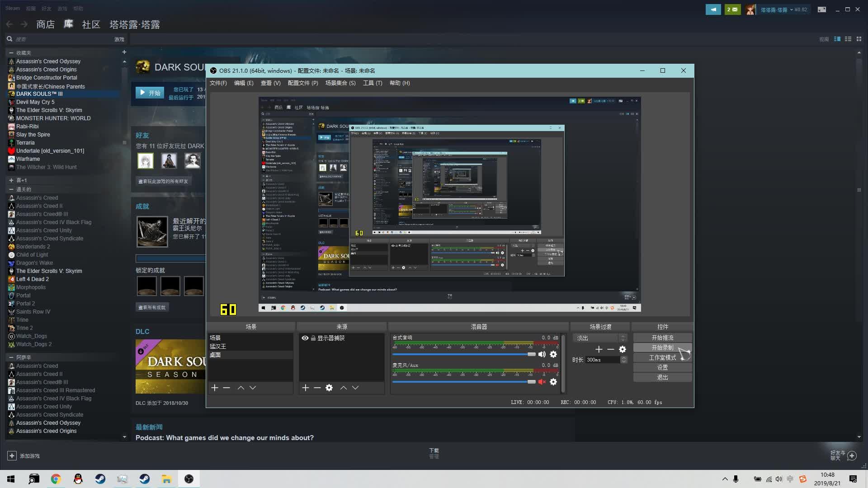Click 麦克风/Aux volume slider
This screenshot has width=868, height=488.
tap(464, 382)
